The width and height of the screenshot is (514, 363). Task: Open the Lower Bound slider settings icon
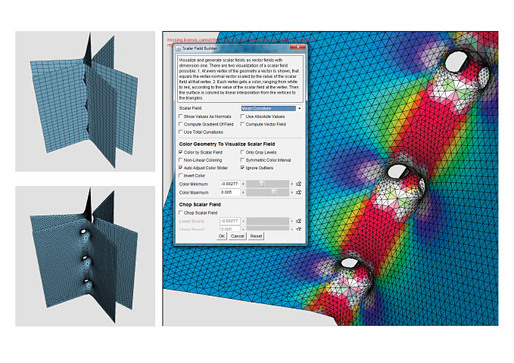[299, 221]
